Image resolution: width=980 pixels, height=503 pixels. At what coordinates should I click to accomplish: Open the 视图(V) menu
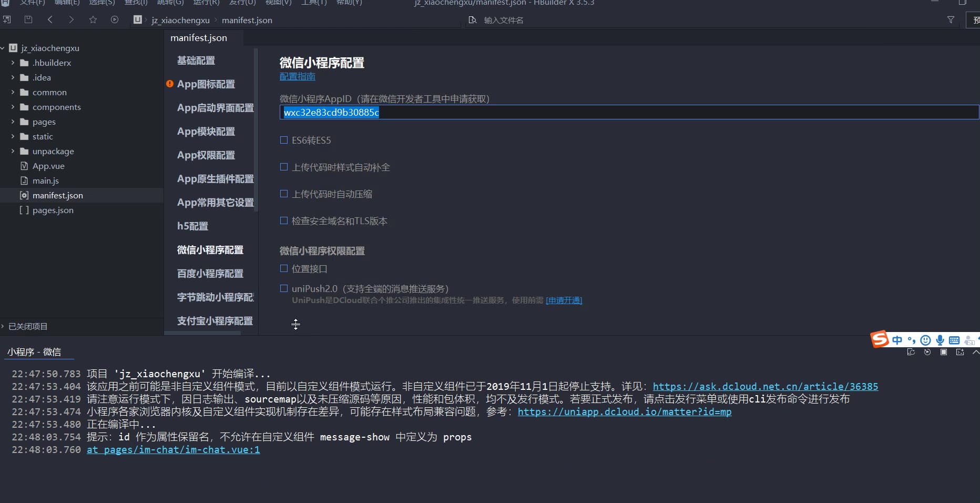(x=278, y=3)
